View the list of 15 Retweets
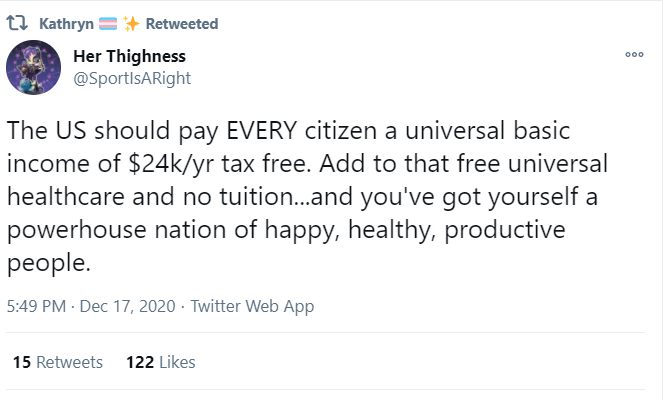This screenshot has height=400, width=670. 58,362
